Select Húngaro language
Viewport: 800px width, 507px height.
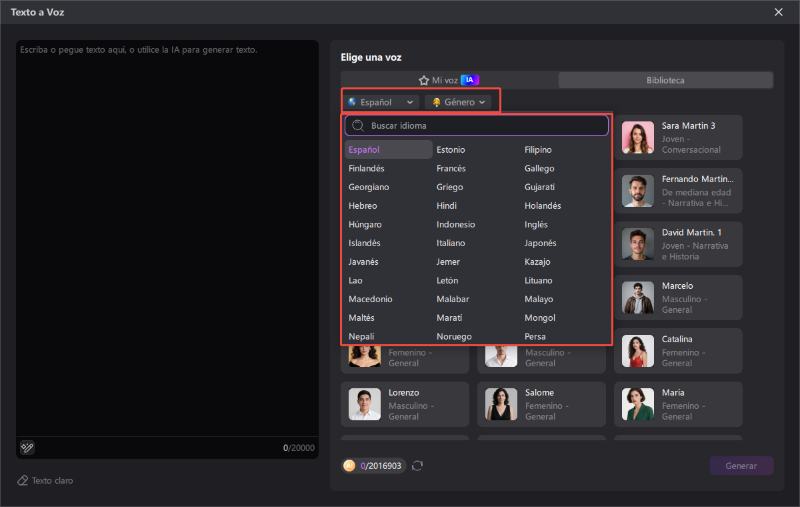[x=365, y=224]
